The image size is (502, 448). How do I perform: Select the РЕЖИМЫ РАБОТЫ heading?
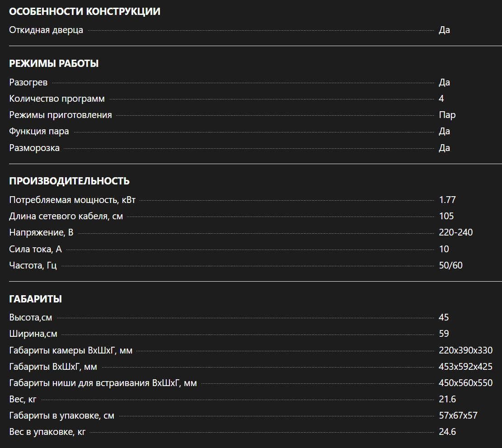[54, 64]
